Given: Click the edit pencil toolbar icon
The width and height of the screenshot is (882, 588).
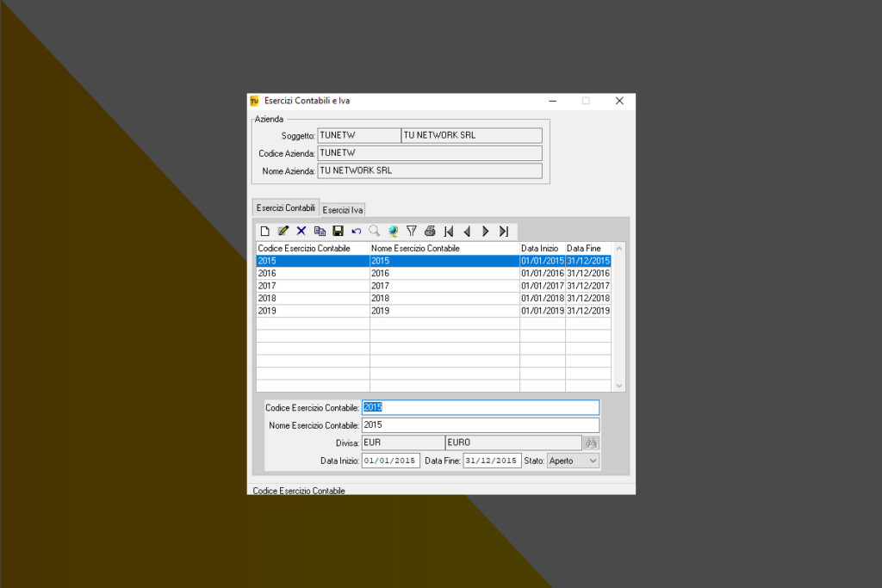Looking at the screenshot, I should (283, 231).
